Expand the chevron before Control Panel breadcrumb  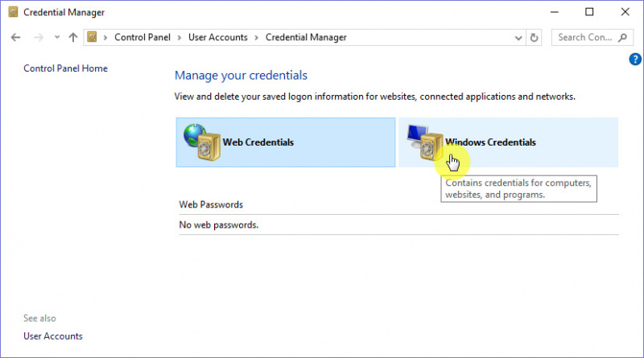tap(105, 38)
